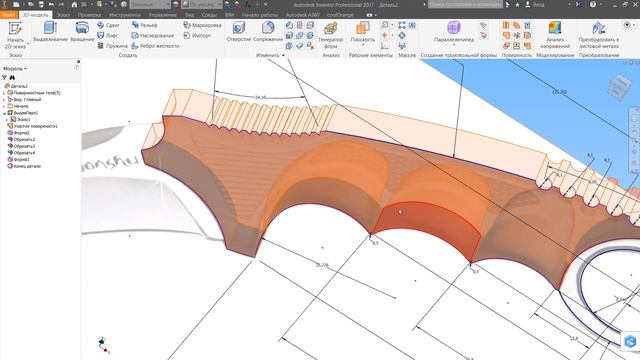Click the Redo arrow in quick access toolbar
This screenshot has height=360, width=640.
61,4
